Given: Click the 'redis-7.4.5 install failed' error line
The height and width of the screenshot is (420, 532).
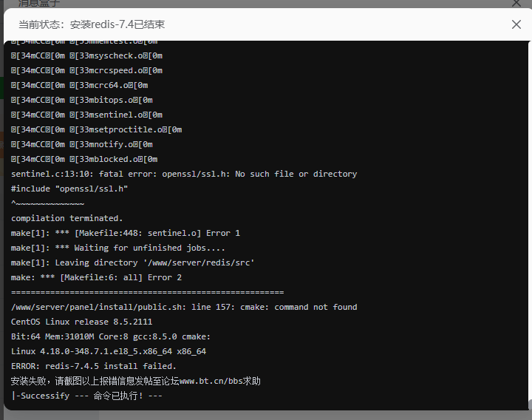Looking at the screenshot, I should [94, 366].
